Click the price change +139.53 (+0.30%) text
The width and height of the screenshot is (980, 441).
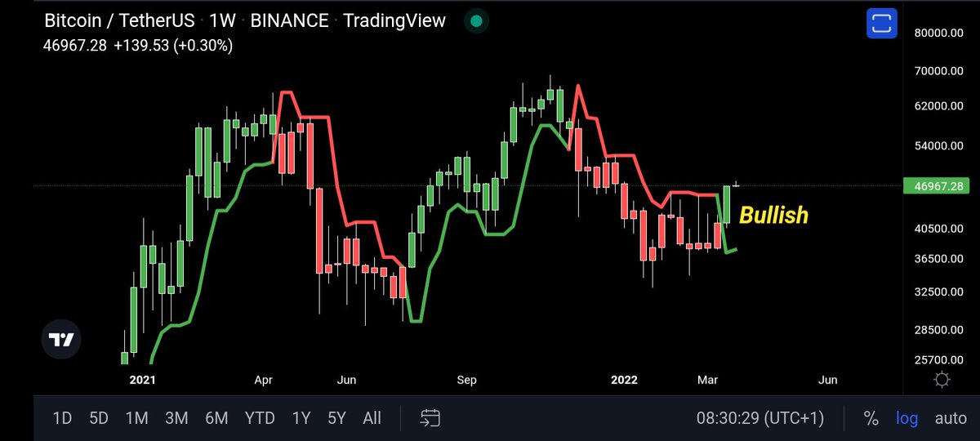coord(172,46)
